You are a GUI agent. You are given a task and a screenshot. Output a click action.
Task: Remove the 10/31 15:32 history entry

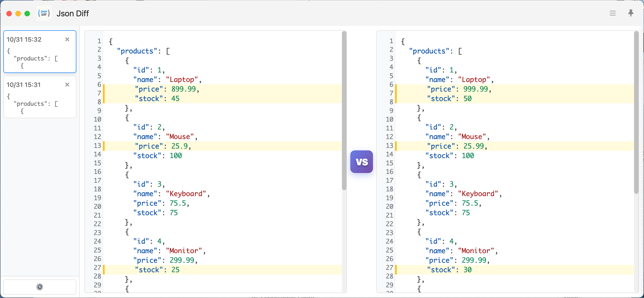pyautogui.click(x=67, y=39)
